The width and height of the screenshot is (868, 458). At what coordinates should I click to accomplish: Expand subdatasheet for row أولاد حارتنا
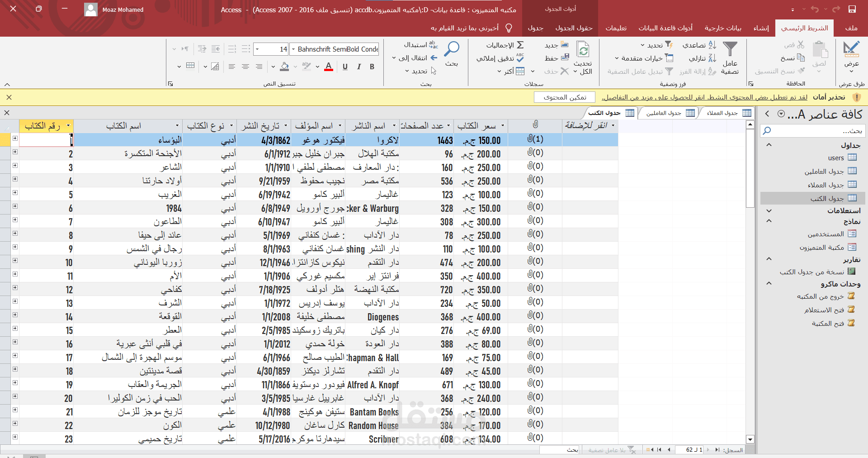coord(15,179)
